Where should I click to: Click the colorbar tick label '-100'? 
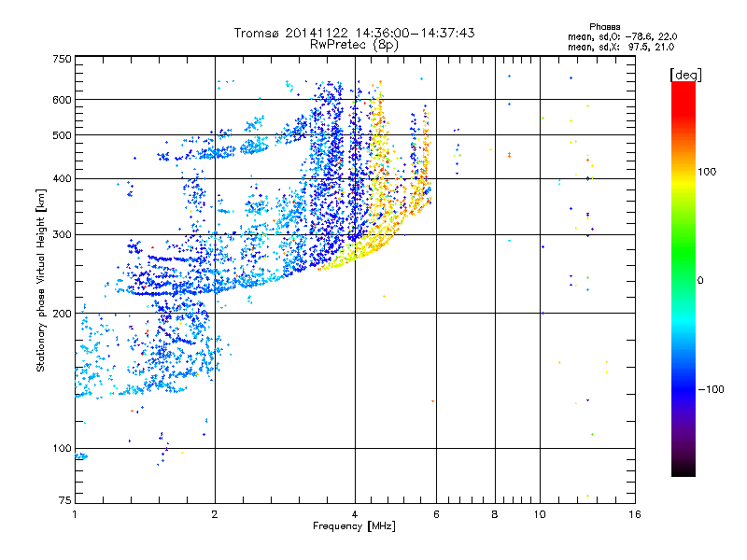712,389
